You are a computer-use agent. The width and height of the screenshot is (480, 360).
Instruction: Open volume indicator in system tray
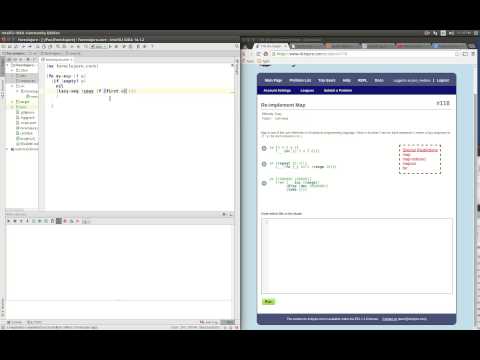[x=451, y=33]
